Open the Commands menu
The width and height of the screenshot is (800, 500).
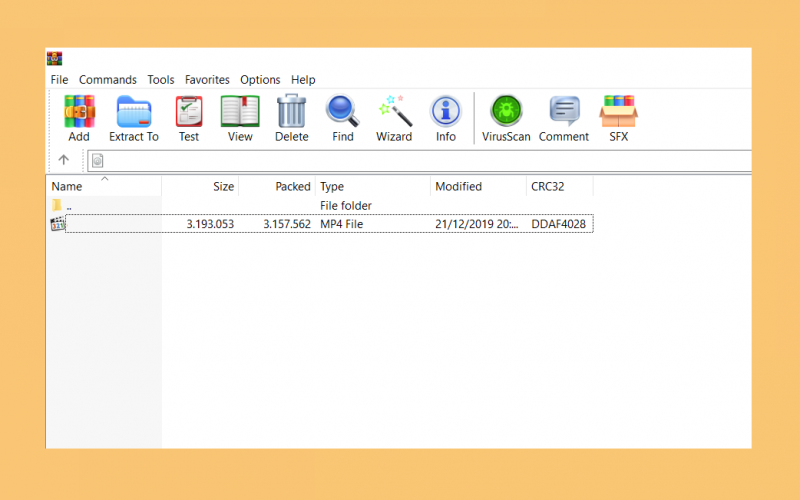coord(108,80)
